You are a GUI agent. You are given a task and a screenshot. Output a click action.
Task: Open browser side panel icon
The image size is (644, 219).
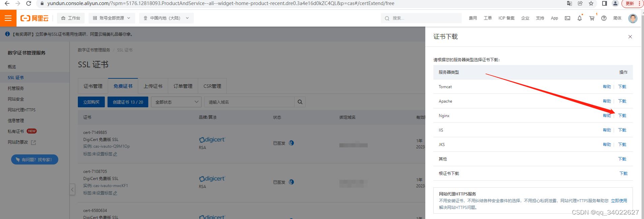point(605,3)
